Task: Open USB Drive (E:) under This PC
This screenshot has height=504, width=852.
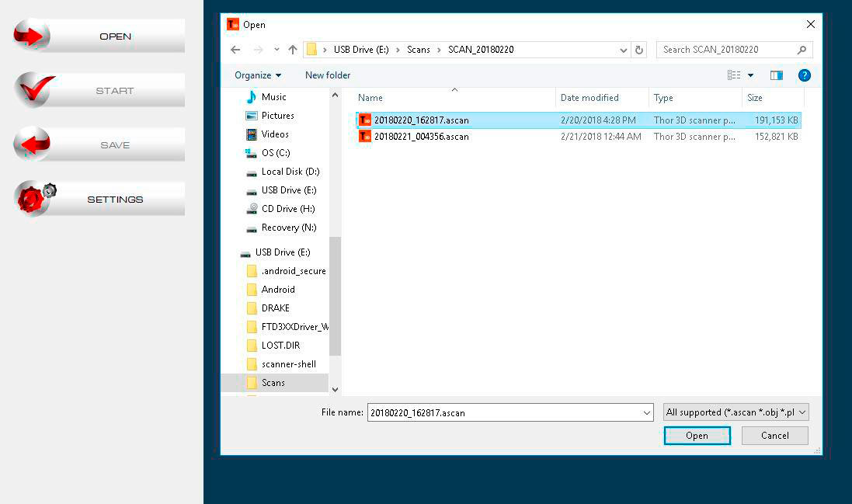Action: pos(288,189)
